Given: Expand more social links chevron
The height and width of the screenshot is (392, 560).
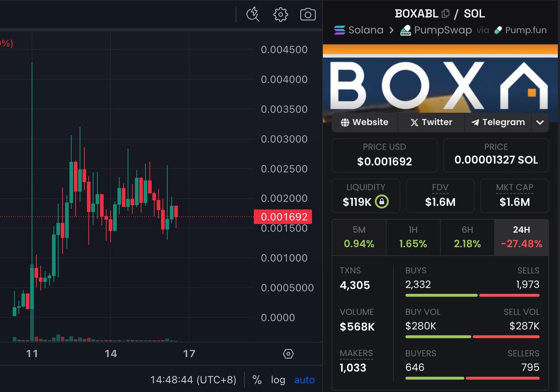Looking at the screenshot, I should coord(540,123).
